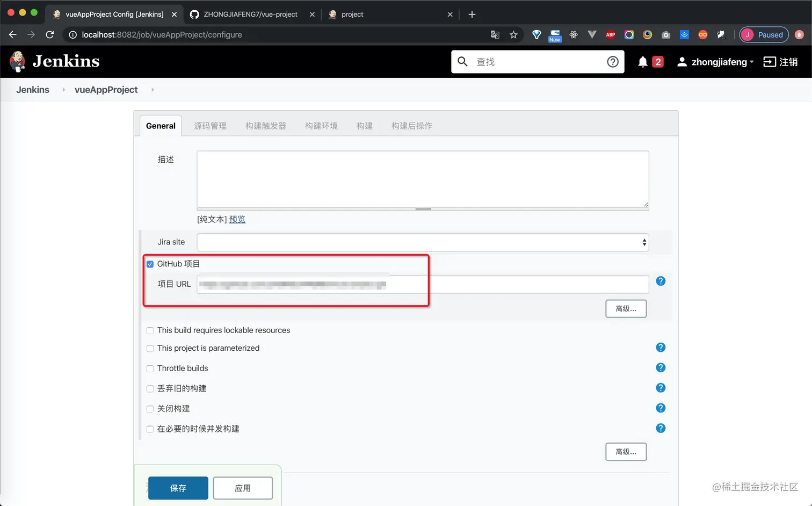Show help for 丢弃旧的构建
The height and width of the screenshot is (506, 812).
click(x=661, y=388)
